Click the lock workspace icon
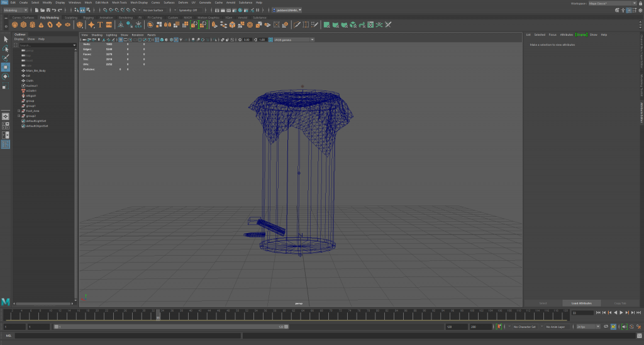The image size is (644, 345). point(640,3)
